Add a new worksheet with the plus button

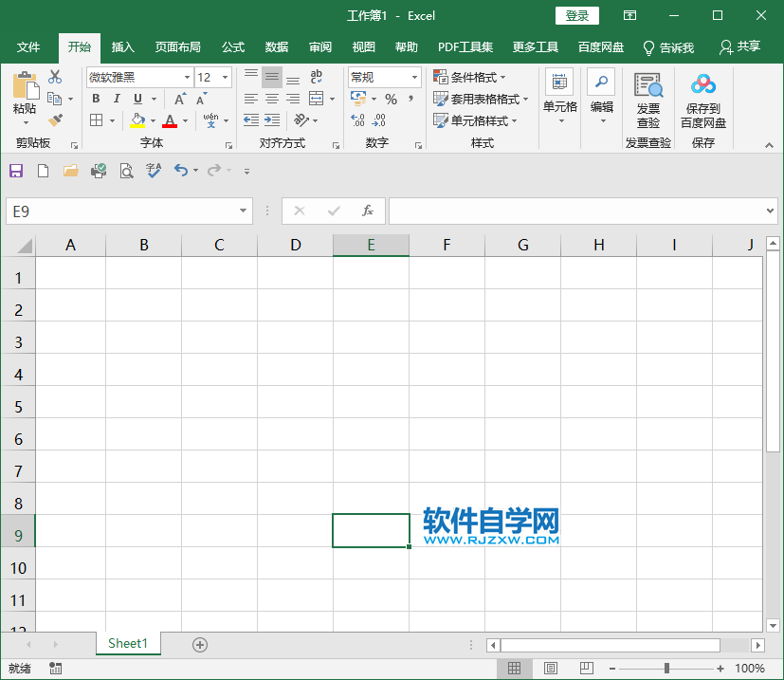[199, 644]
